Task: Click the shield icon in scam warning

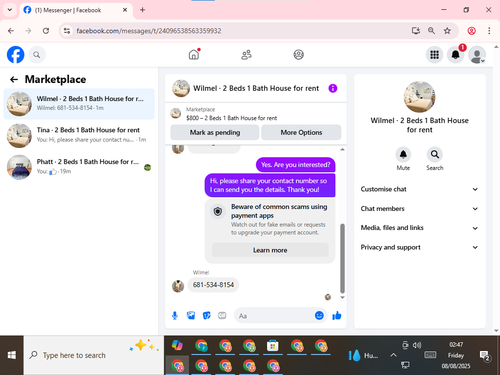Action: (x=218, y=211)
